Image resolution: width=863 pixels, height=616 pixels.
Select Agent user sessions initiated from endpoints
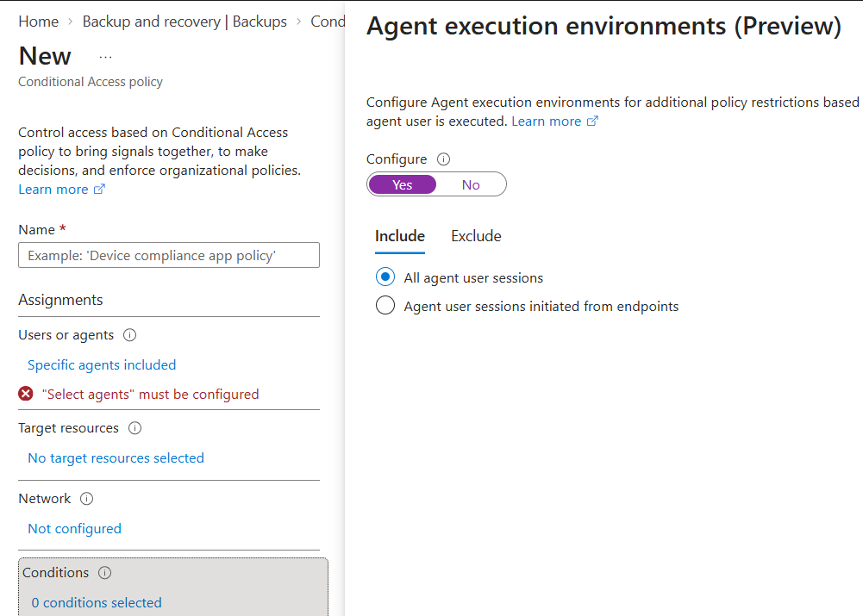385,305
